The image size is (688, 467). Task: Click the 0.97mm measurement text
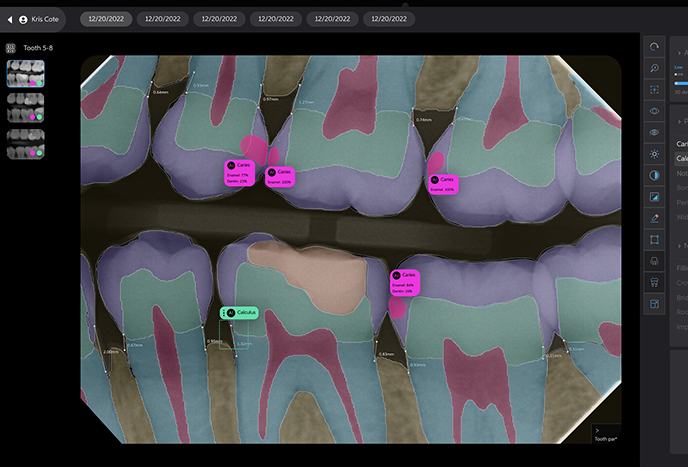coord(270,99)
